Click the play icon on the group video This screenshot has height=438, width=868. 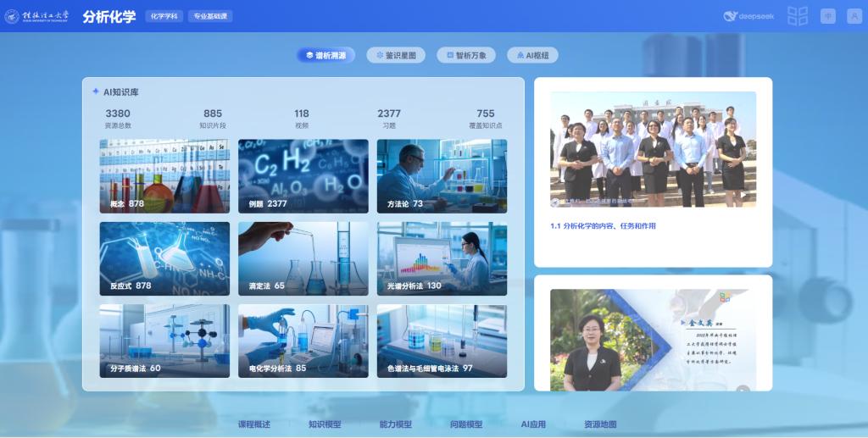(556, 202)
